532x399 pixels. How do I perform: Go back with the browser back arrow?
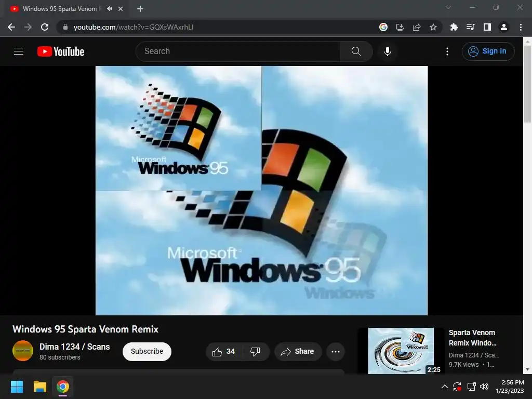point(11,27)
